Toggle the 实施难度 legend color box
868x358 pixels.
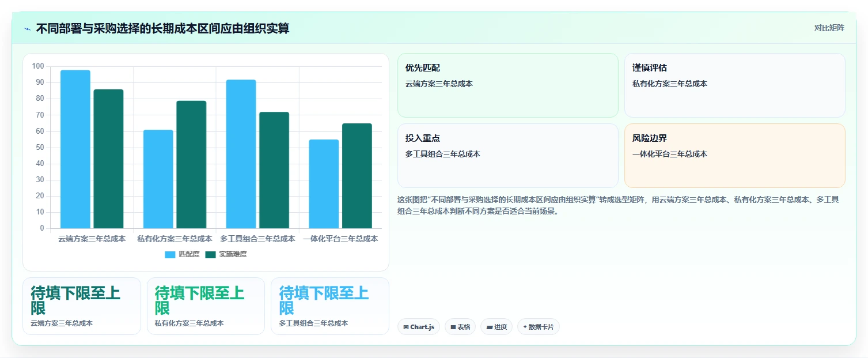(210, 255)
